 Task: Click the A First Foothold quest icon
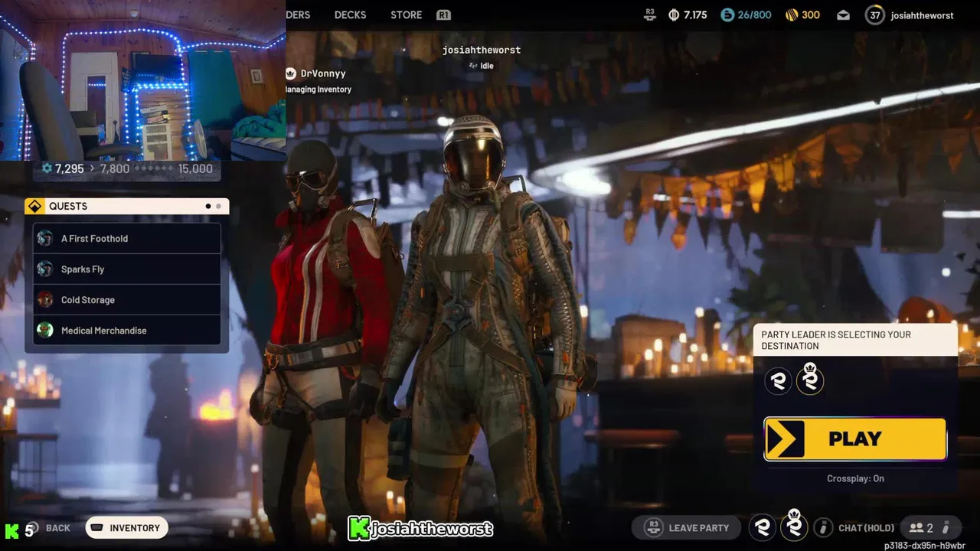[45, 238]
